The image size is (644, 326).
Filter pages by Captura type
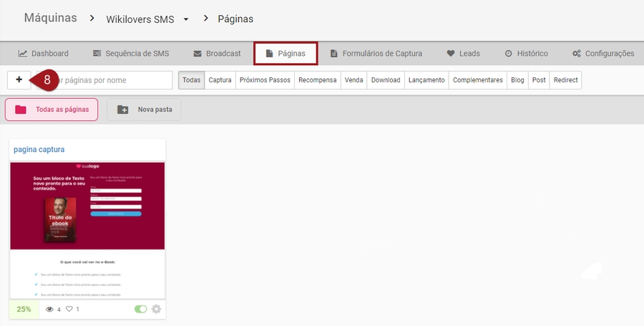(220, 80)
